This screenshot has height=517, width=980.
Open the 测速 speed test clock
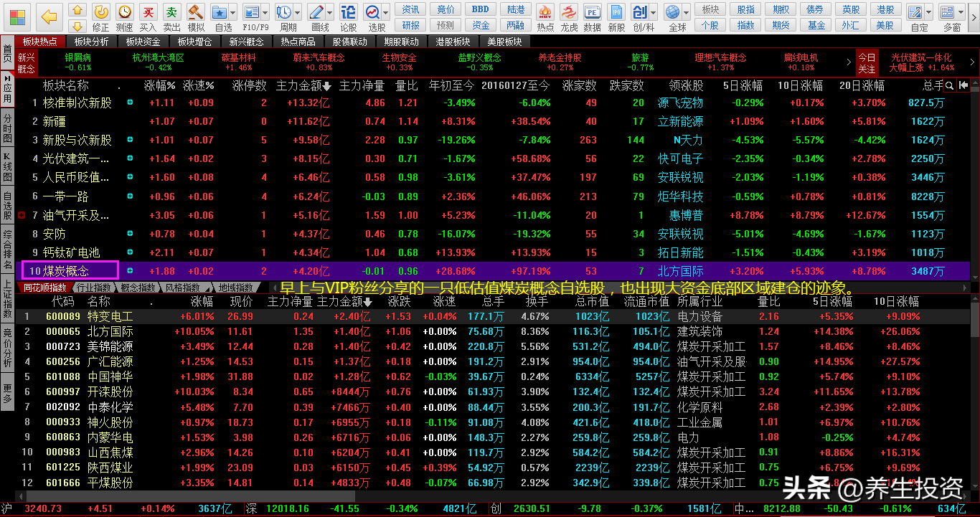coord(125,12)
